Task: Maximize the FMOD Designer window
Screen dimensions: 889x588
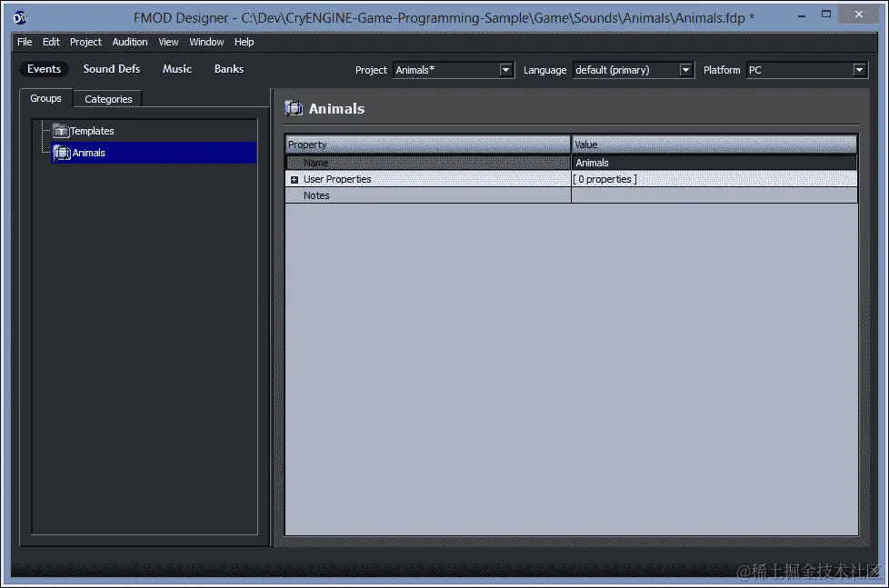Action: [x=826, y=15]
